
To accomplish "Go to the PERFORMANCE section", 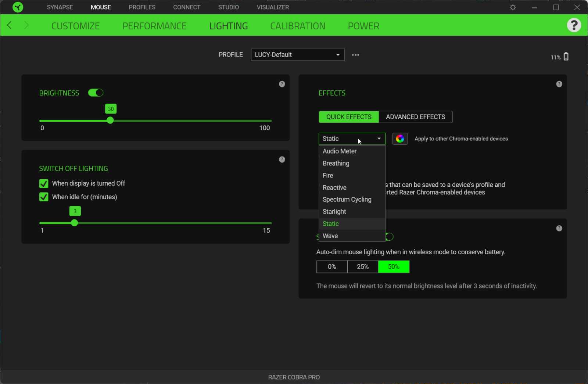I will (x=154, y=26).
